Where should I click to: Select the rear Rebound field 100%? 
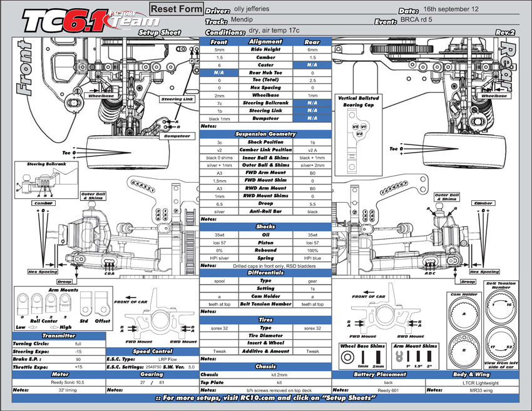[x=312, y=251]
